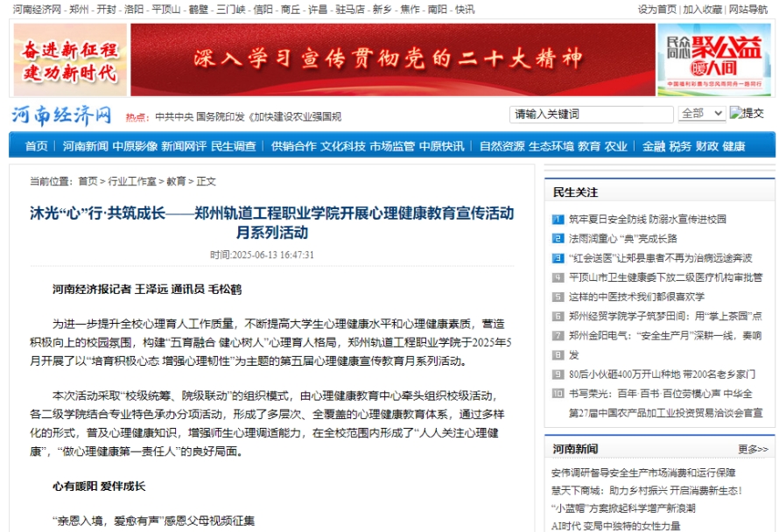This screenshot has width=779, height=532.
Task: Click the number 5 rank badge in 民生关注
Action: click(558, 297)
